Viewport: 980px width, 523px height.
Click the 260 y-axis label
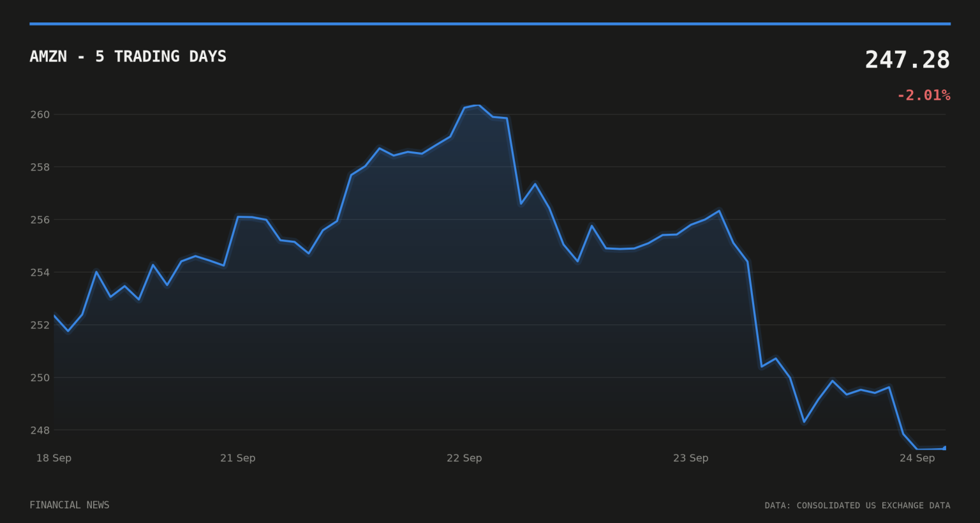40,115
